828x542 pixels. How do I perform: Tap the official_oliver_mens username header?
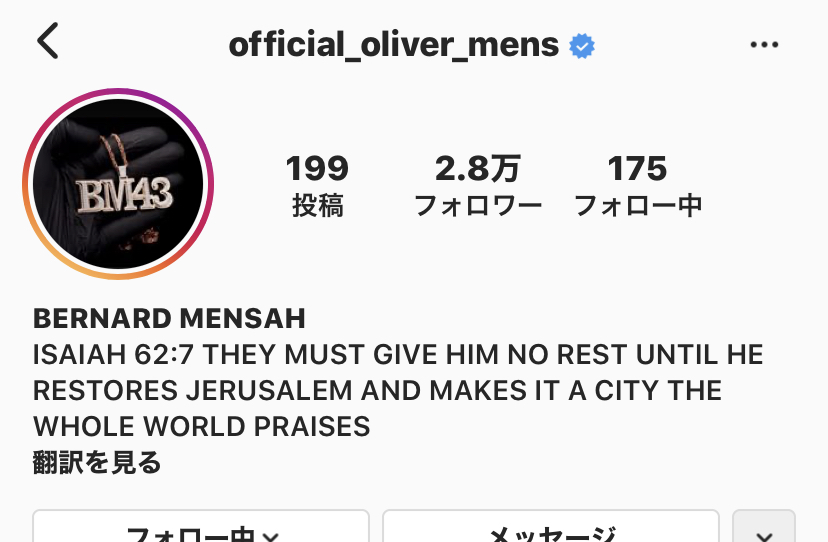pos(394,45)
